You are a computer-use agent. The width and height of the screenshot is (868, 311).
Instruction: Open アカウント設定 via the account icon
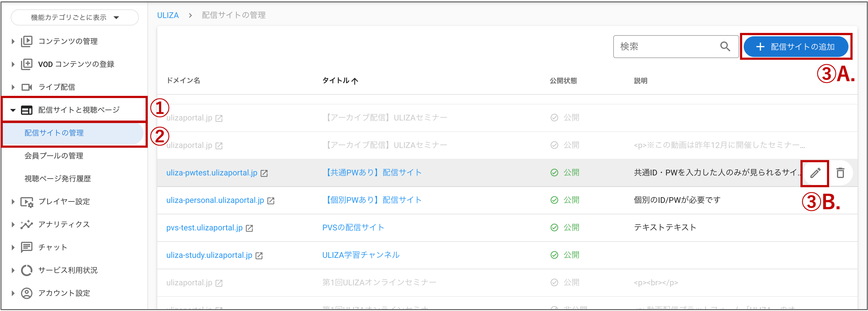tap(27, 293)
